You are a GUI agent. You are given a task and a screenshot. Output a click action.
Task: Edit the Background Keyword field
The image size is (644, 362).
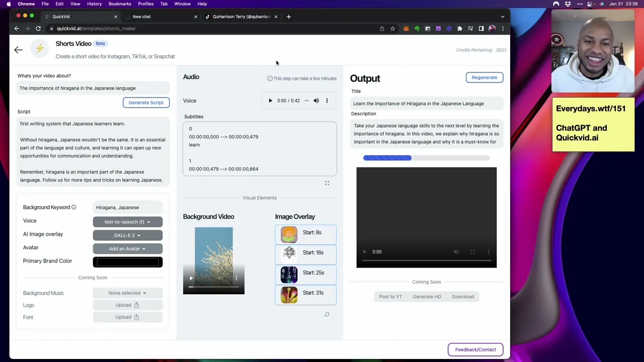coord(128,207)
